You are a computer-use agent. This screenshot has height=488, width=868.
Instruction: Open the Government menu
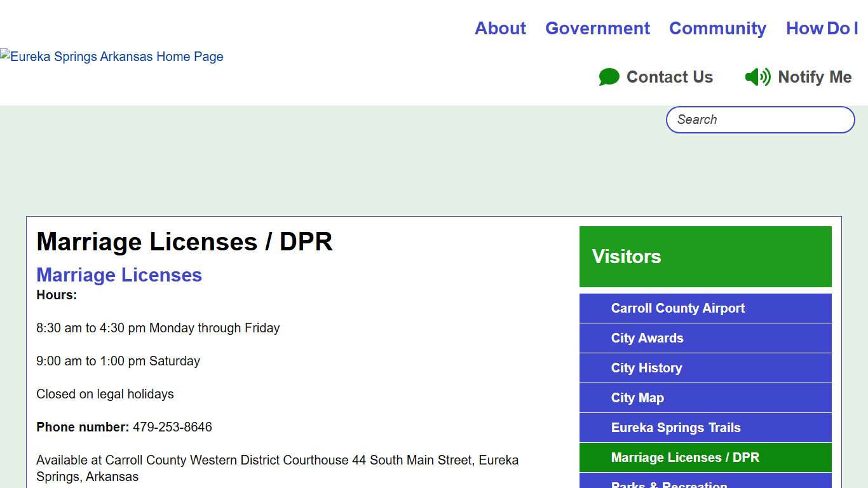[x=597, y=28]
